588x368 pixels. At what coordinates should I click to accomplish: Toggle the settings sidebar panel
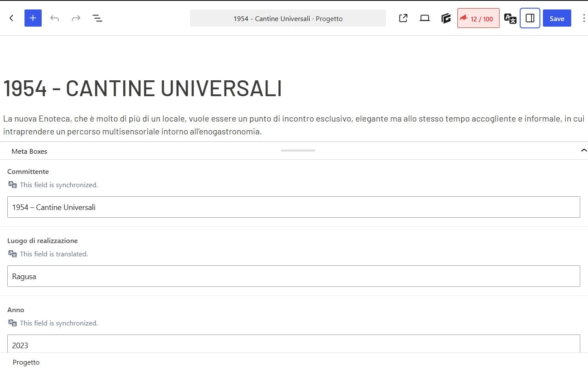(x=530, y=18)
